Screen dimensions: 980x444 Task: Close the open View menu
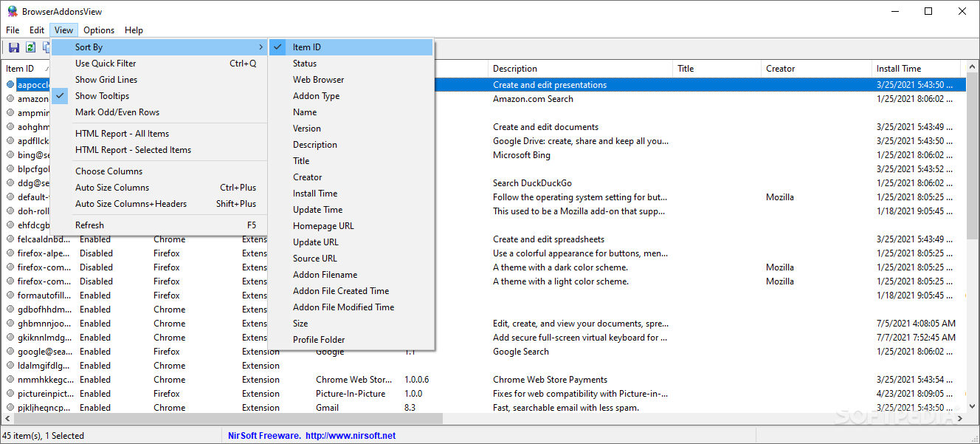63,30
